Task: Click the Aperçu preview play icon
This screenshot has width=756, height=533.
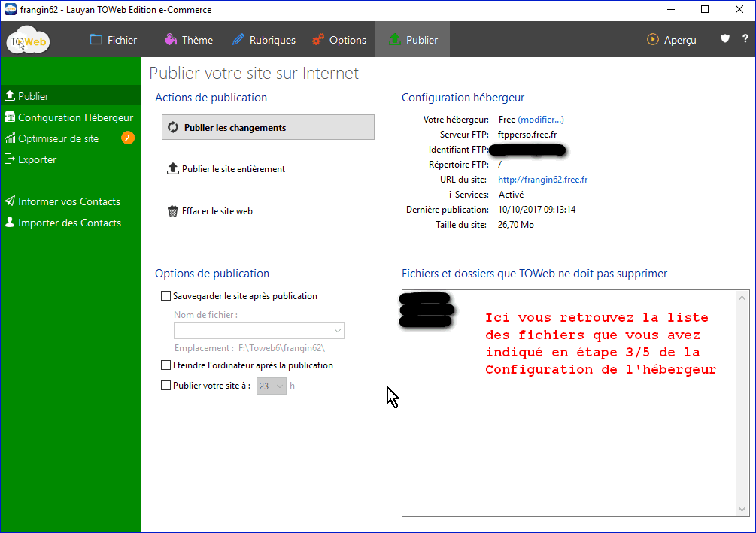Action: point(653,40)
